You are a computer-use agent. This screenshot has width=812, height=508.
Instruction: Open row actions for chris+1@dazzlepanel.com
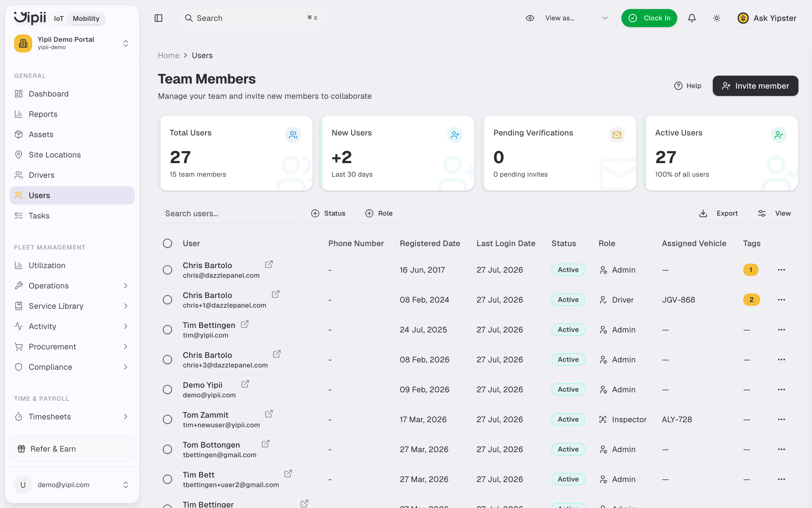(x=782, y=300)
